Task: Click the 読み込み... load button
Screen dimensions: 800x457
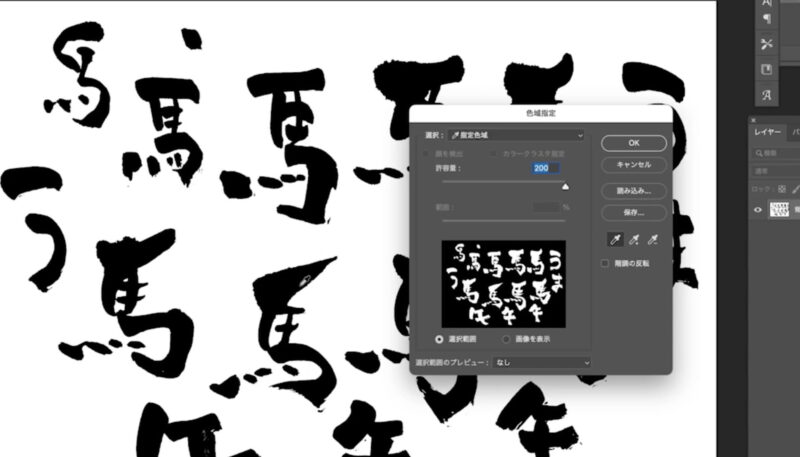Action: (634, 191)
